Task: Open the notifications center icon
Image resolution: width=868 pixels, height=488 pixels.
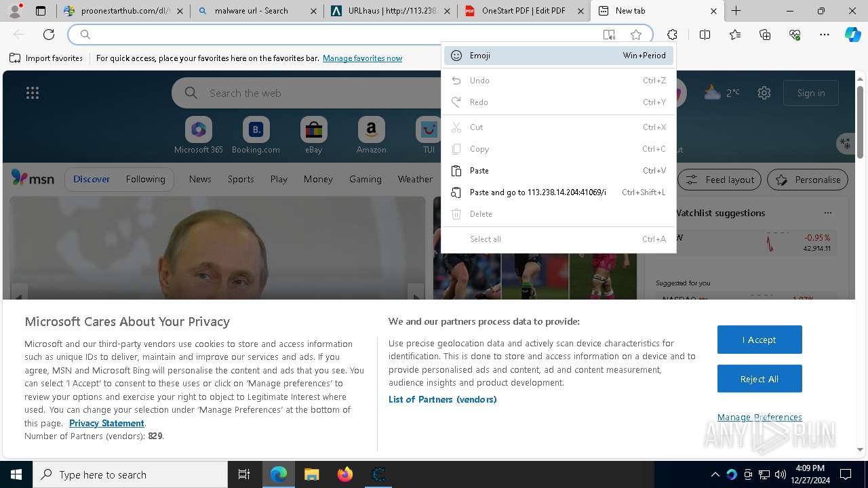Action: (846, 474)
